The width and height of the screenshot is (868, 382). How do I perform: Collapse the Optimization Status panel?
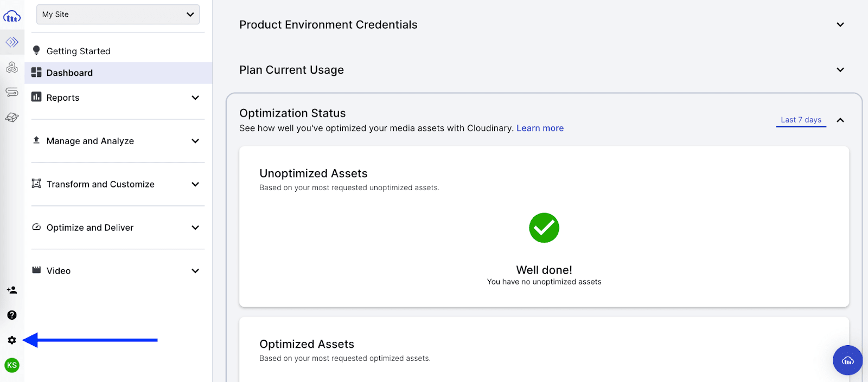[840, 120]
